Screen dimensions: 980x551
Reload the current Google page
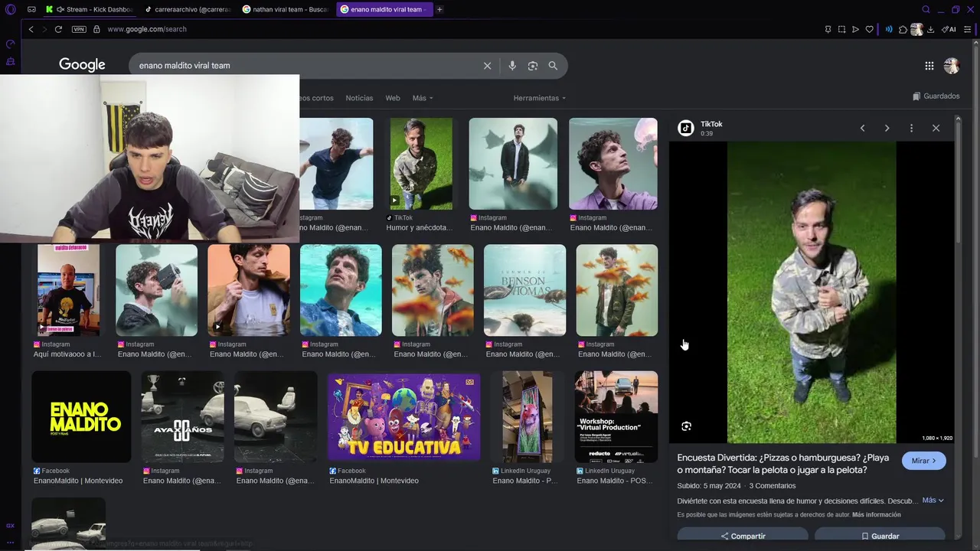(58, 29)
